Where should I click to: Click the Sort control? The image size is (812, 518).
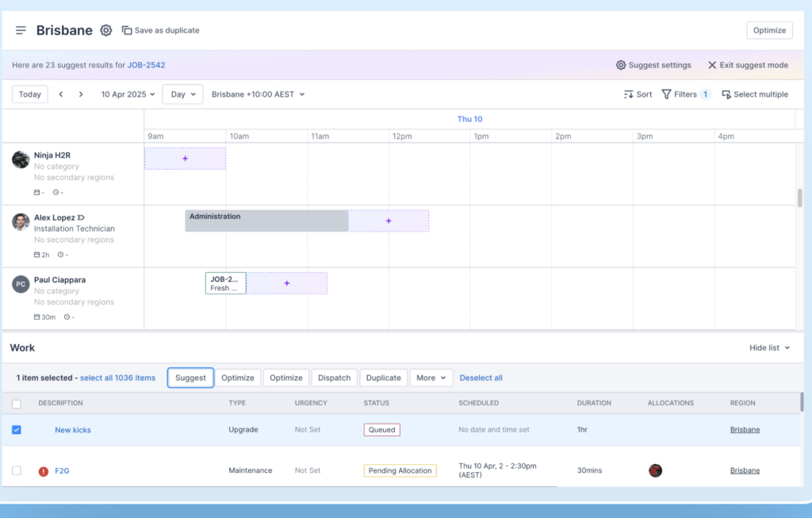638,94
